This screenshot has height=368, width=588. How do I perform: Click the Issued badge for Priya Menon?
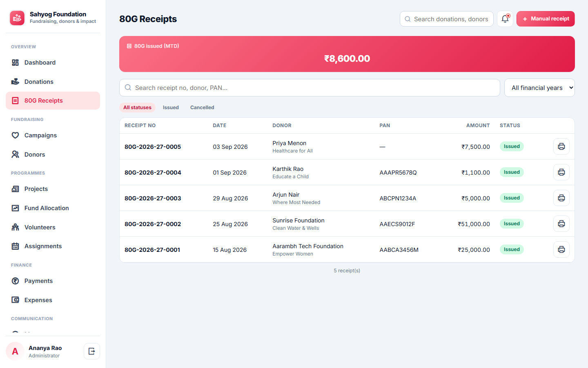[512, 146]
